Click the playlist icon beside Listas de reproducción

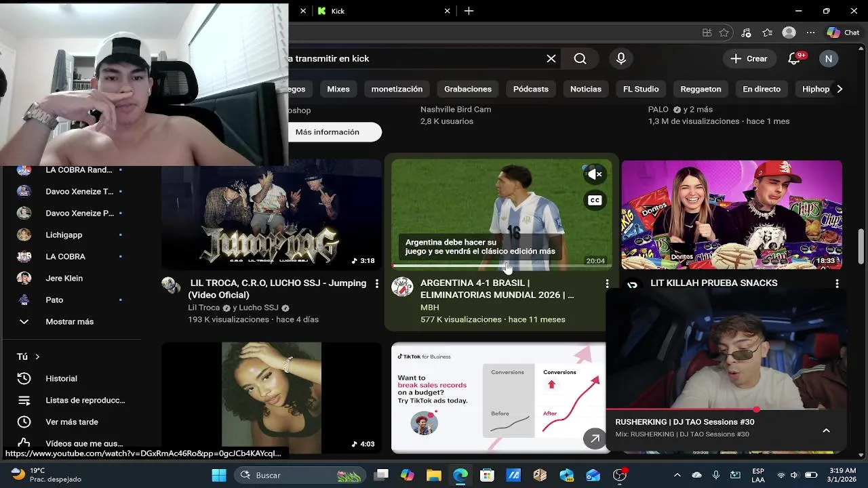(24, 400)
